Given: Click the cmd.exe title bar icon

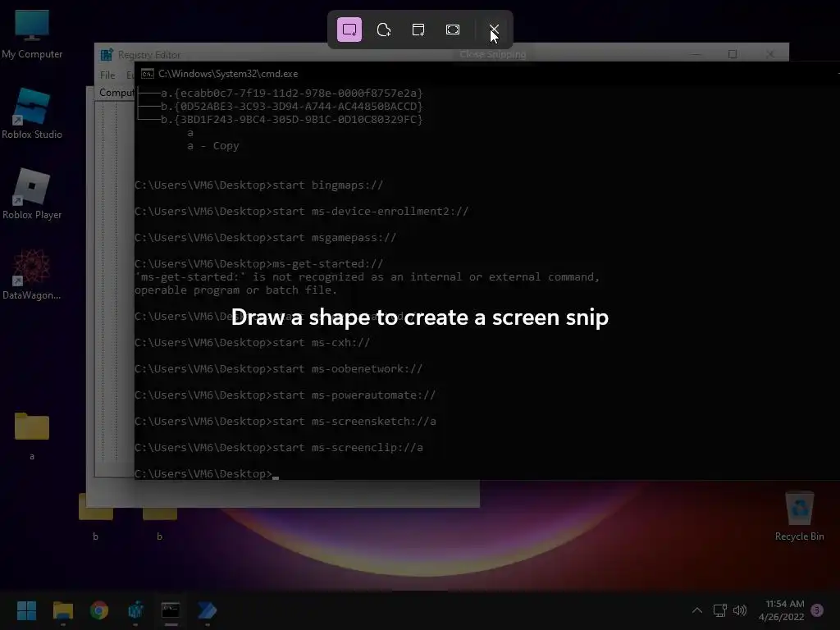Looking at the screenshot, I should pos(148,73).
